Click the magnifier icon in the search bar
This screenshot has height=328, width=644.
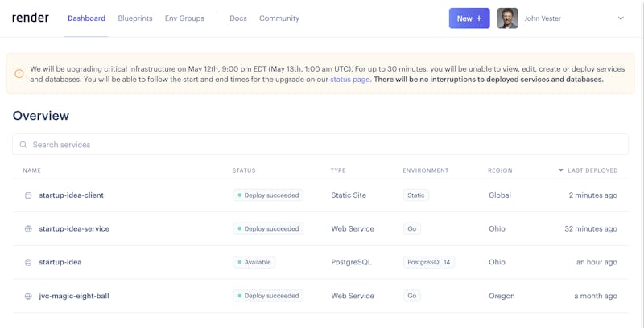23,145
